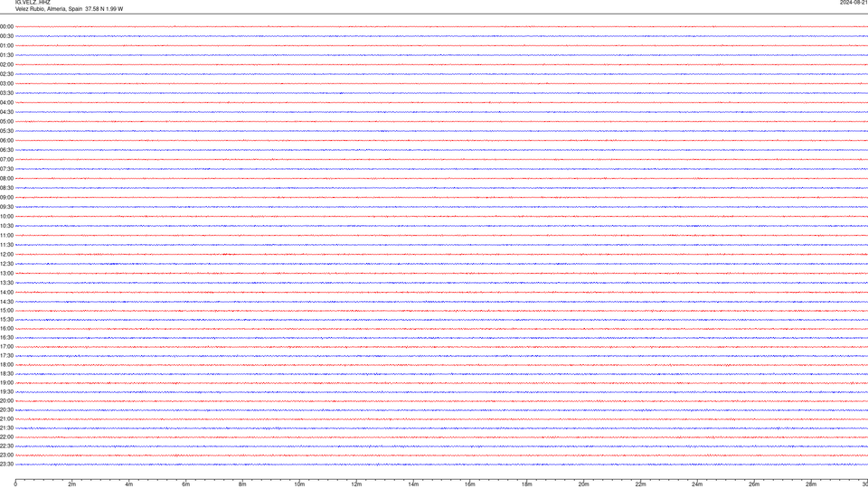Viewport: 868px width, 488px height.
Task: Select the 09:30 trace time label
Action: click(x=6, y=207)
